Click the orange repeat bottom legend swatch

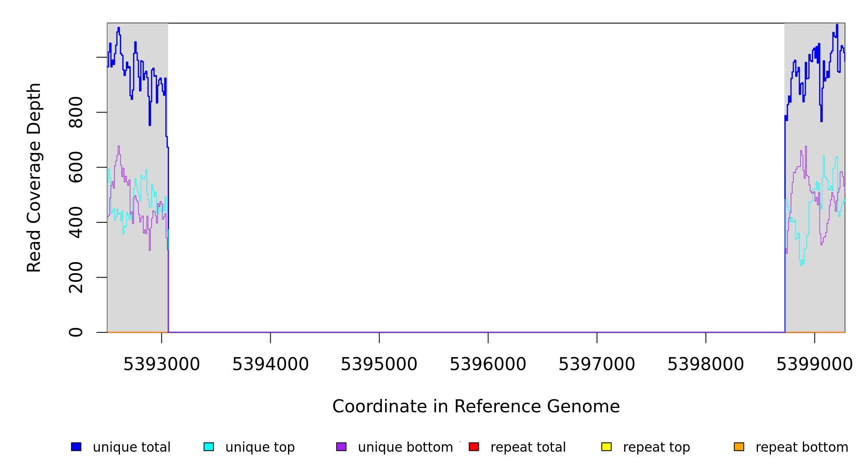[739, 447]
